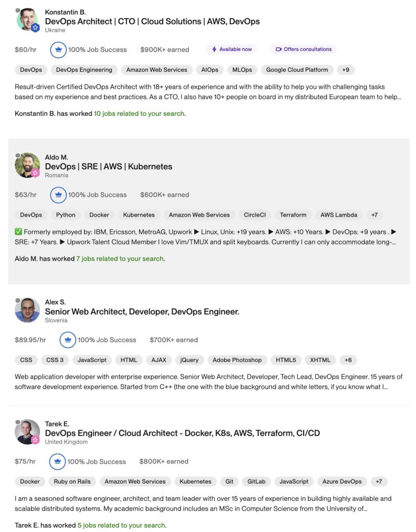The width and height of the screenshot is (416, 532).
Task: Expand Tarek E.'s +7 more skills
Action: click(x=379, y=482)
